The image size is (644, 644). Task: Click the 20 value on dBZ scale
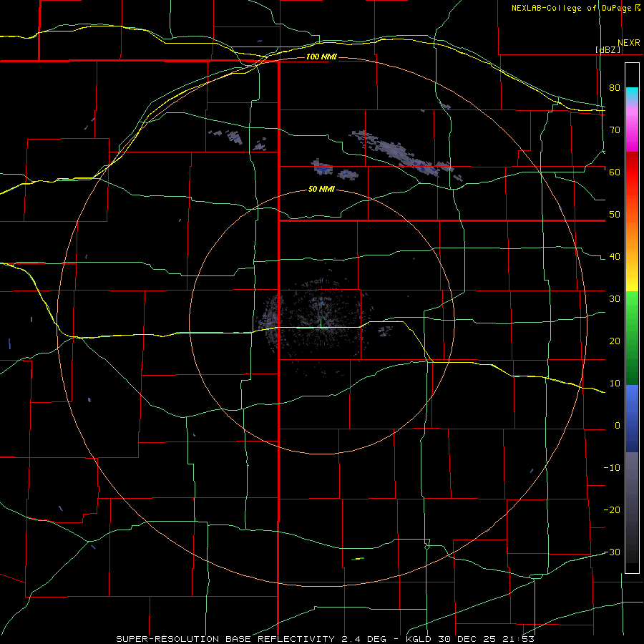coord(615,342)
